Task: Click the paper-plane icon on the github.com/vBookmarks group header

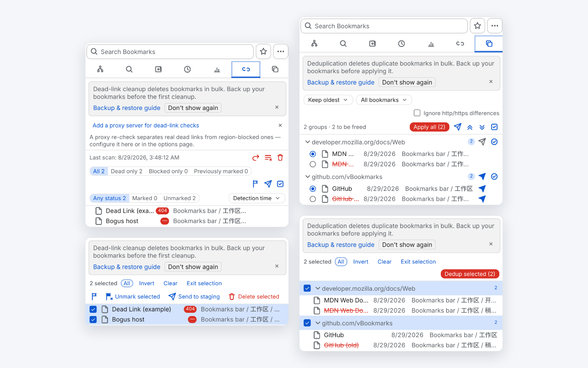Action: click(482, 177)
